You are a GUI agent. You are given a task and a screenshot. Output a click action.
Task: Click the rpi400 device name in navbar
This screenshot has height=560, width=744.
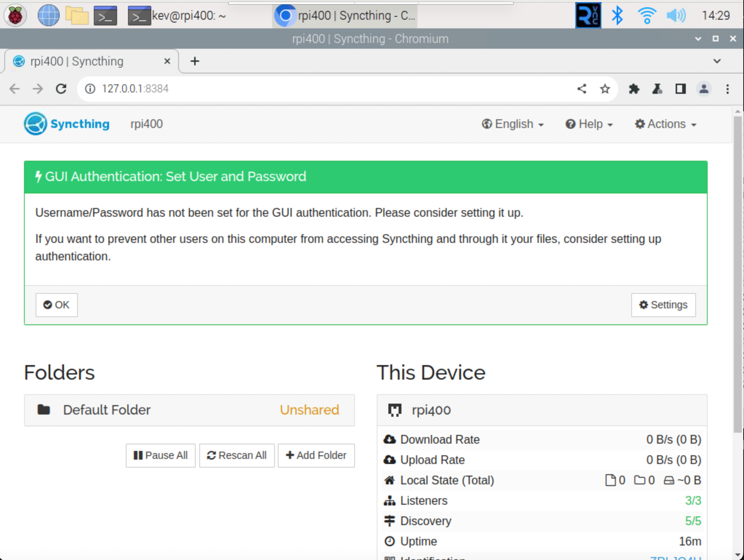(147, 124)
